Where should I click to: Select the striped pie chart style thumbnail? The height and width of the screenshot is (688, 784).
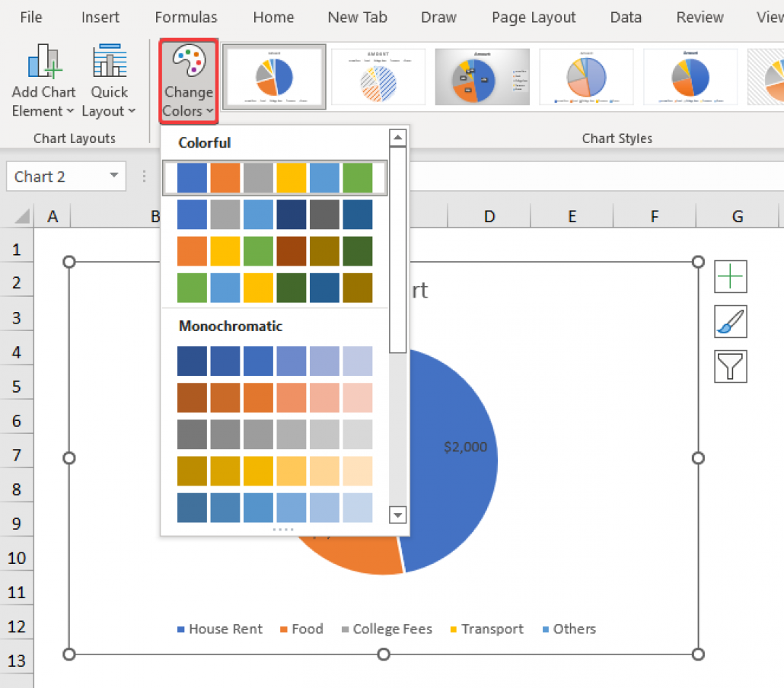pos(378,76)
